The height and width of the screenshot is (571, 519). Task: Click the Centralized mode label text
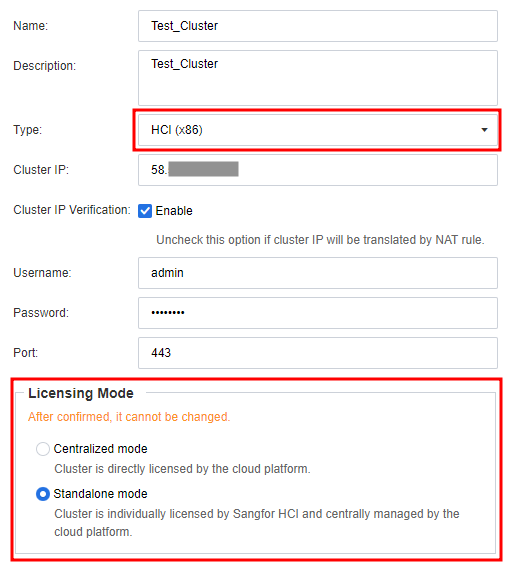click(x=101, y=449)
